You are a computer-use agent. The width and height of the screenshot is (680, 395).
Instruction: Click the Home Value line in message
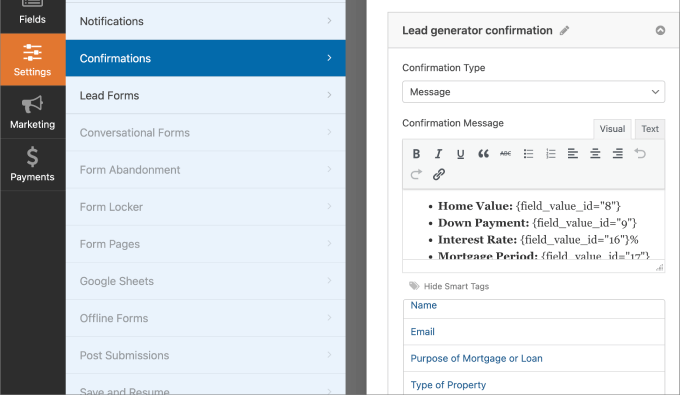tap(529, 206)
